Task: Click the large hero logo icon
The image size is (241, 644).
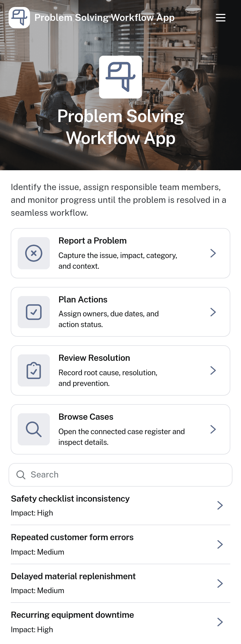Action: [120, 77]
